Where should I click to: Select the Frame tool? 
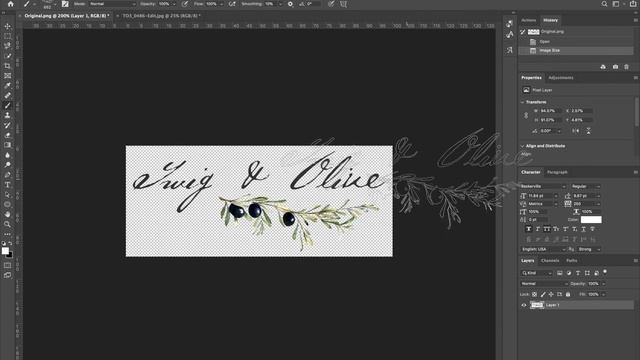coord(7,76)
